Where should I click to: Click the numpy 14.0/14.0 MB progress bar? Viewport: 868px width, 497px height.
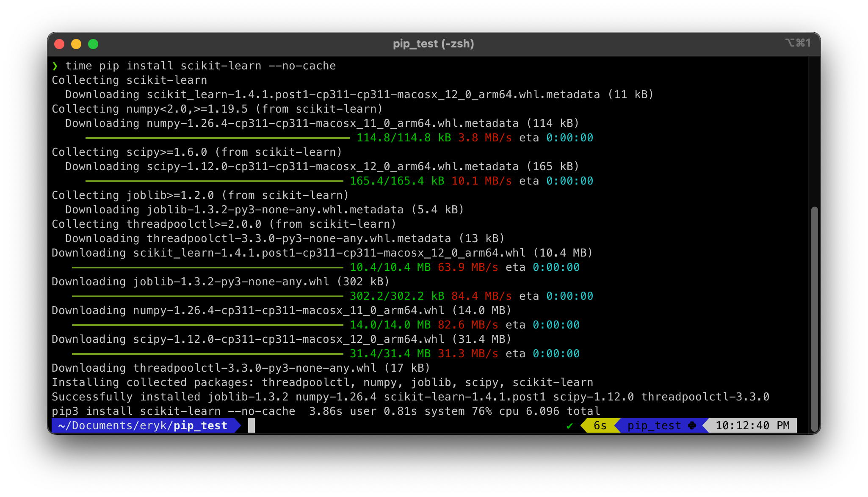point(207,325)
